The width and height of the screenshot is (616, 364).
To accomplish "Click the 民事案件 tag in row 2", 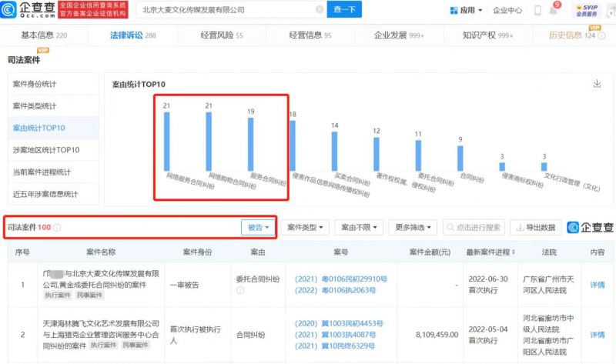I will 136,345.
